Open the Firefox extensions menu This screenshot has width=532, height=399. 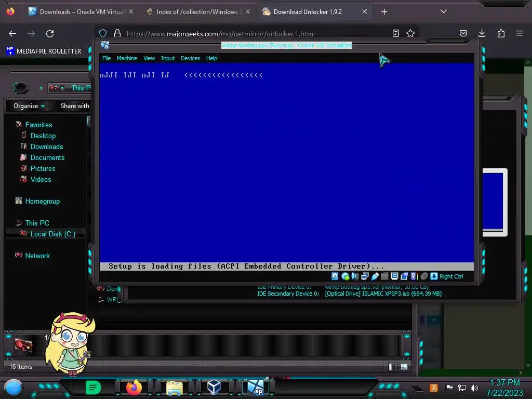(x=501, y=33)
